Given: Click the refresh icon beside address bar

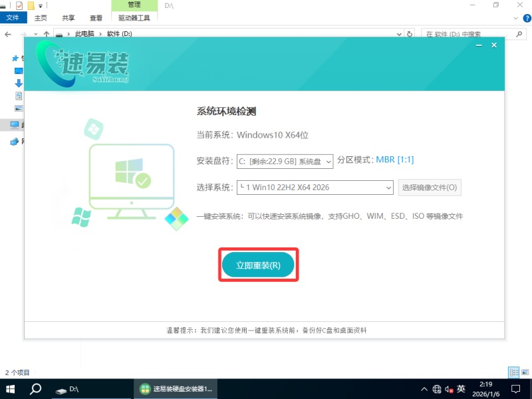Looking at the screenshot, I should pyautogui.click(x=409, y=33).
